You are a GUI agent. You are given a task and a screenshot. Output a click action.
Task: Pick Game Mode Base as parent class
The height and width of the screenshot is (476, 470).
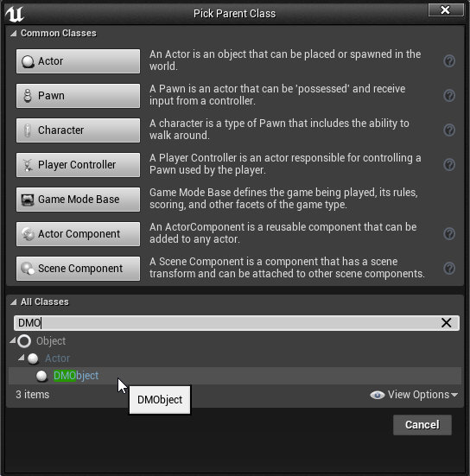point(79,200)
